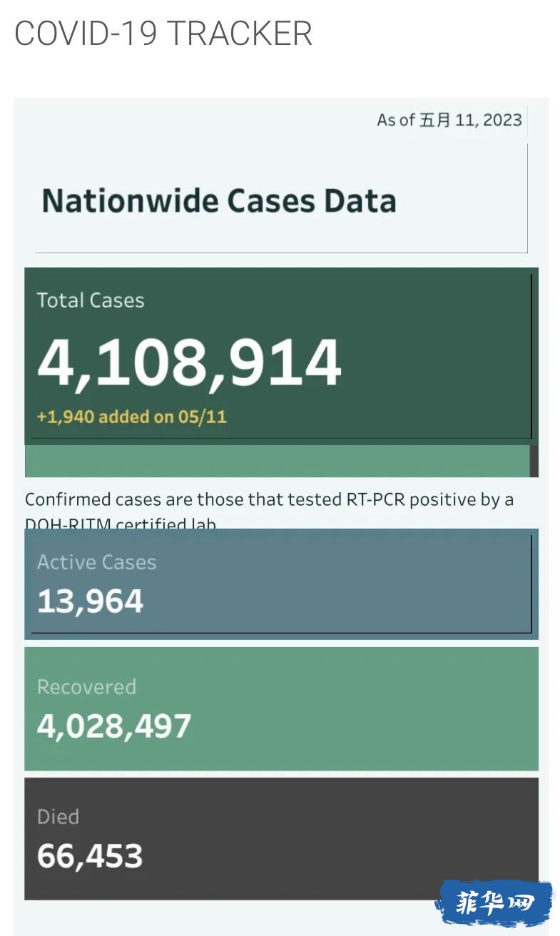The width and height of the screenshot is (560, 936).
Task: Click the 66,453 deaths number
Action: click(x=90, y=856)
